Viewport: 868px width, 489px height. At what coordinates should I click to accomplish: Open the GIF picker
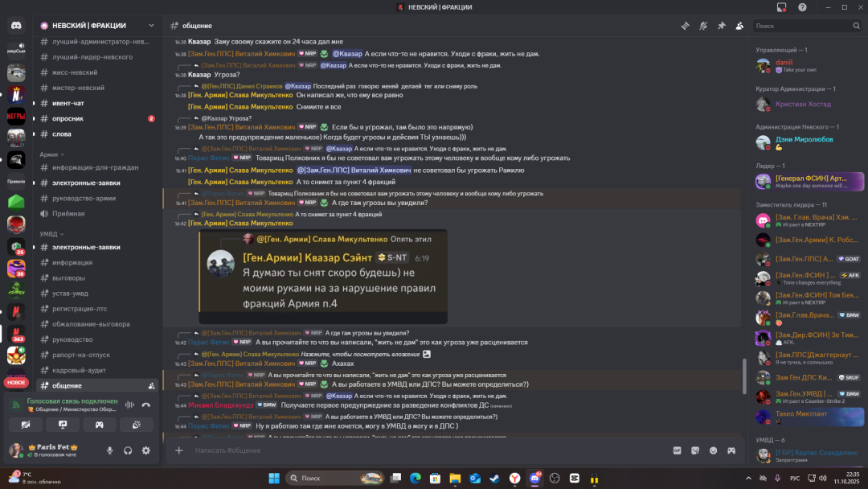pyautogui.click(x=677, y=450)
